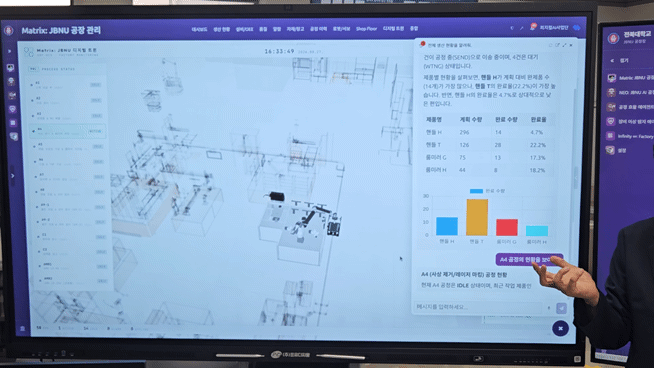Click the cyan 롤미러 H bar
Image resolution: width=654 pixels, height=368 pixels.
[537, 231]
